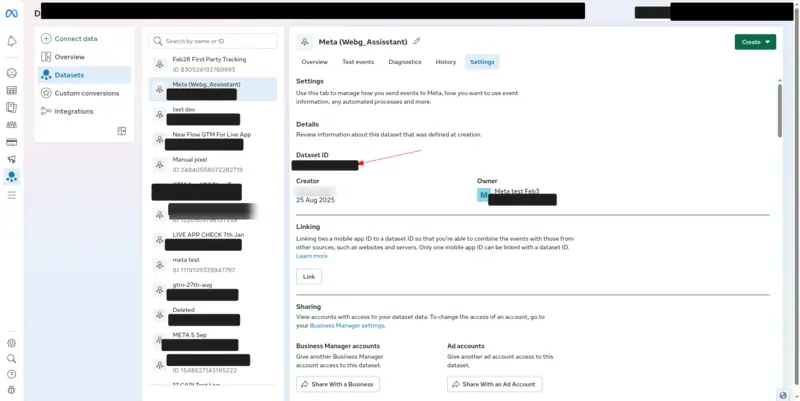
Task: Open the Audiences people icon
Action: [11, 124]
